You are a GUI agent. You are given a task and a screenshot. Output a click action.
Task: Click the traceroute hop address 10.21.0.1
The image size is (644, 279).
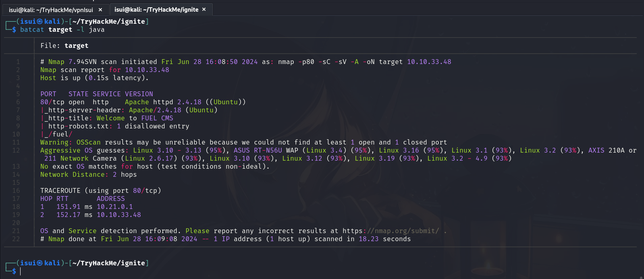click(115, 207)
